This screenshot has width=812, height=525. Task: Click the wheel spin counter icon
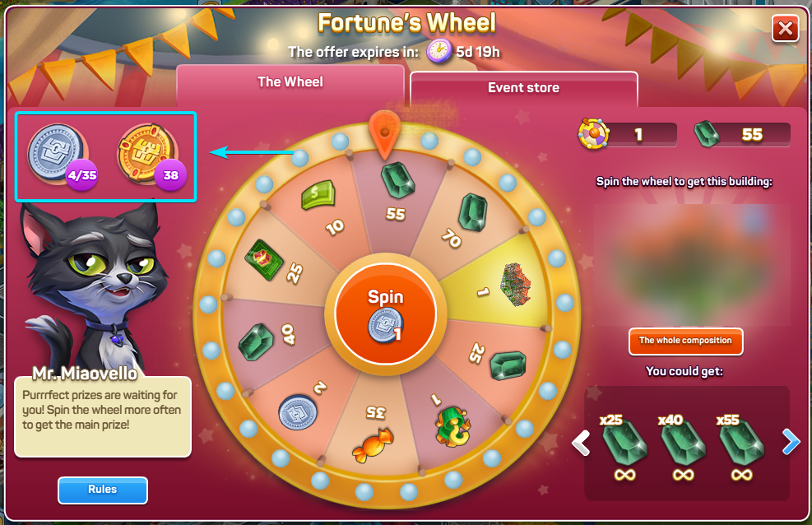tap(593, 133)
